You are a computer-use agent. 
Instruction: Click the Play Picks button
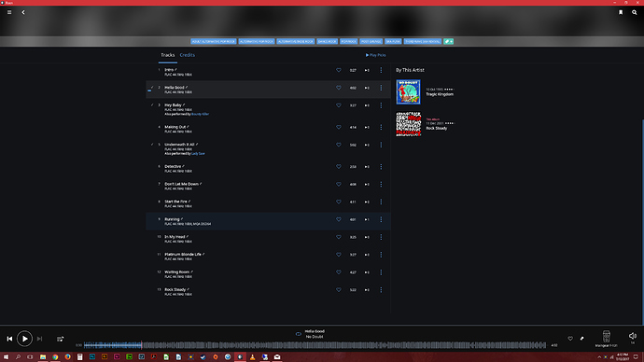[x=375, y=55]
